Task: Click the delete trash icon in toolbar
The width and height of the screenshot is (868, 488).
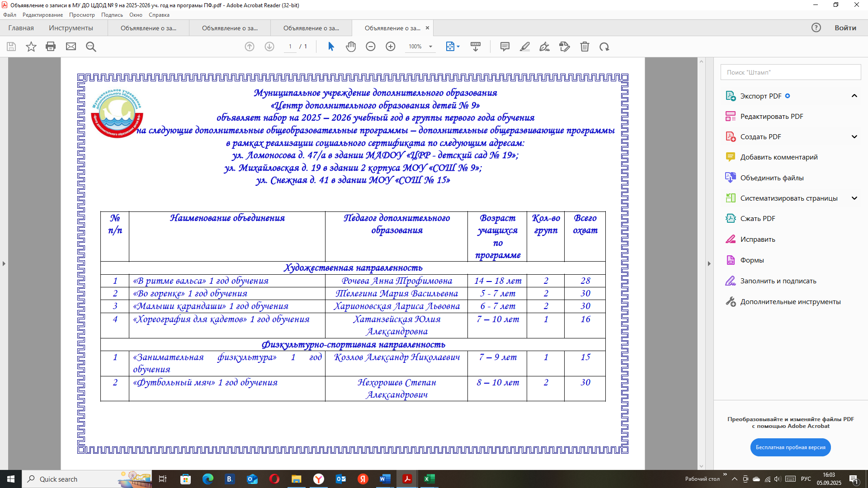Action: click(x=585, y=47)
